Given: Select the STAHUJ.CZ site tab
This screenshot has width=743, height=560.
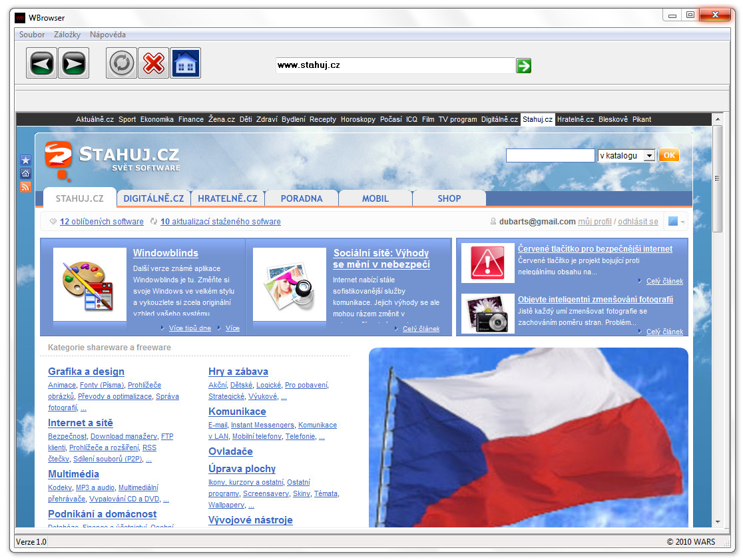Looking at the screenshot, I should click(x=80, y=198).
